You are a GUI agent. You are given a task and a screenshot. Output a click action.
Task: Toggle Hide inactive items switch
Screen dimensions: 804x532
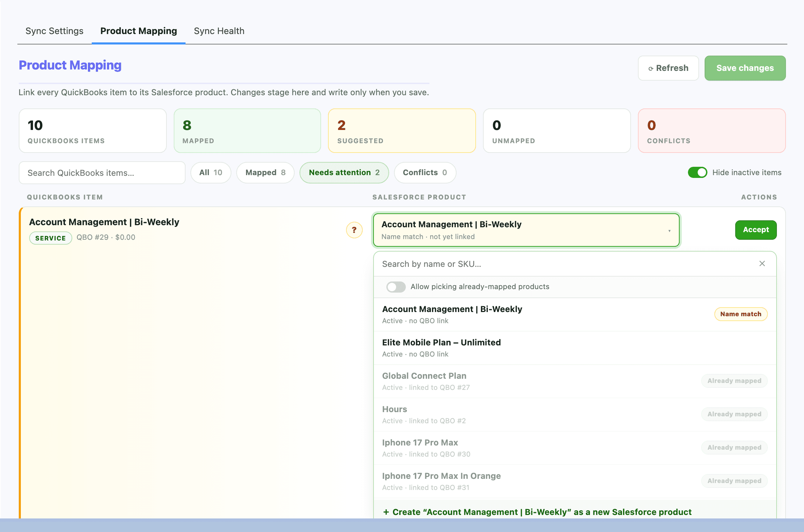pos(697,172)
